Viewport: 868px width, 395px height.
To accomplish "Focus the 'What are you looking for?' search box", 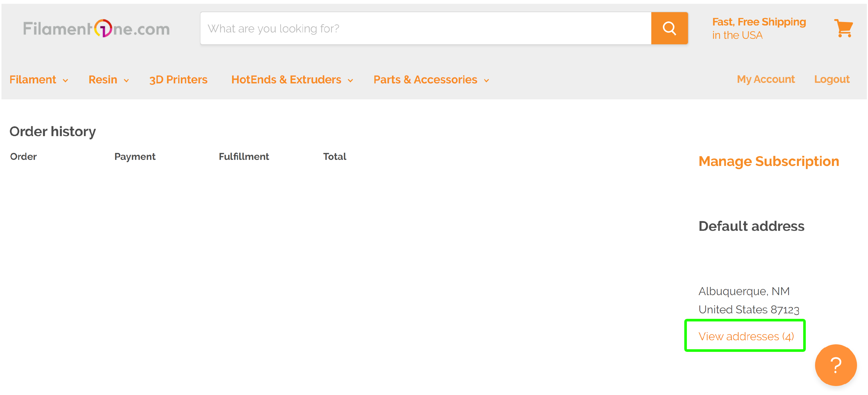I will [x=426, y=28].
